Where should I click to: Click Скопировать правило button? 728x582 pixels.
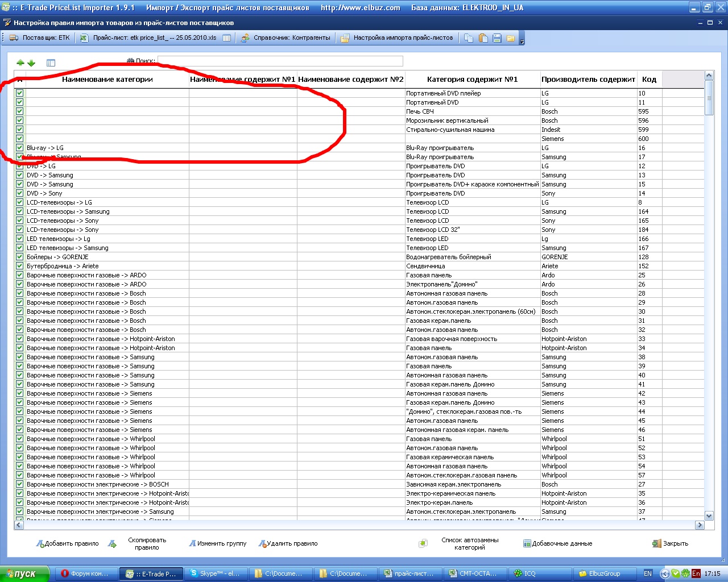pos(138,543)
